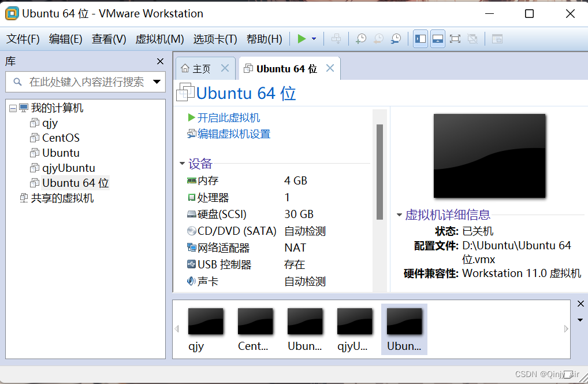
Task: Click the library search input field
Action: click(x=86, y=82)
